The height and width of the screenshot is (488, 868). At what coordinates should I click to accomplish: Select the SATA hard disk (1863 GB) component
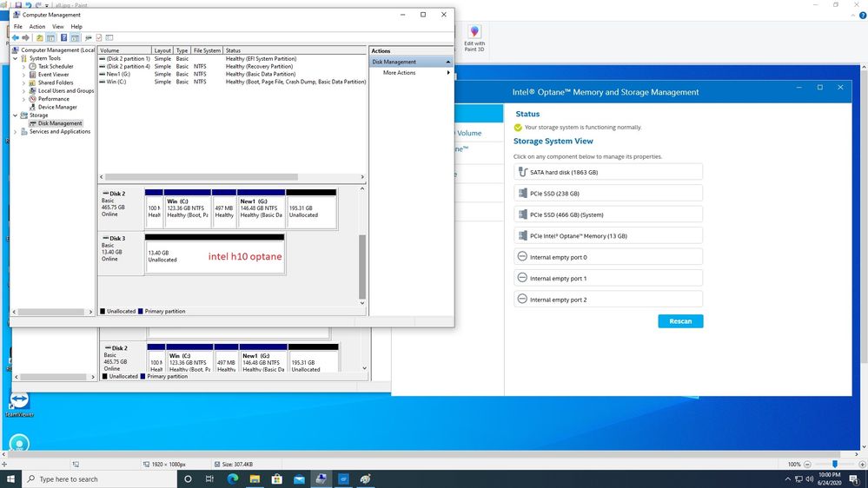point(608,172)
